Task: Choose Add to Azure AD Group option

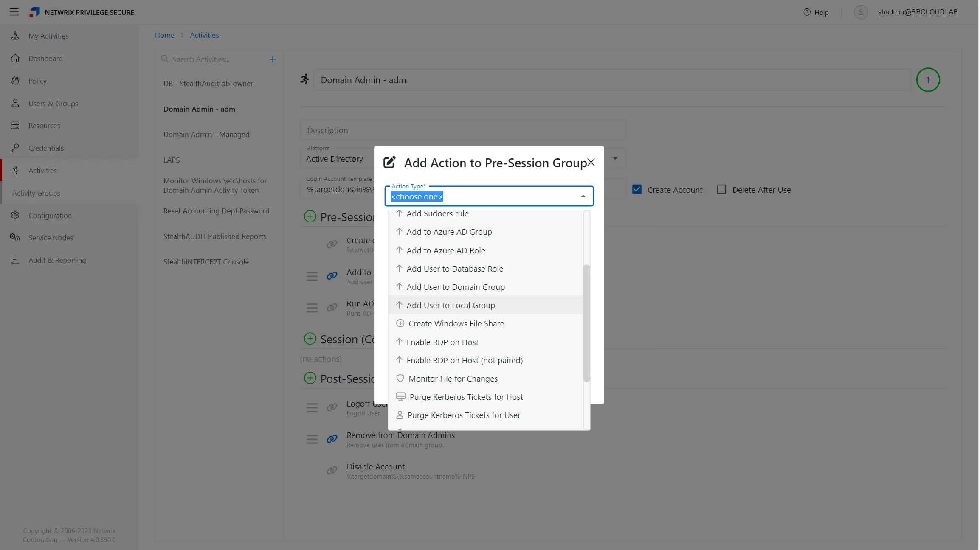Action: point(485,232)
